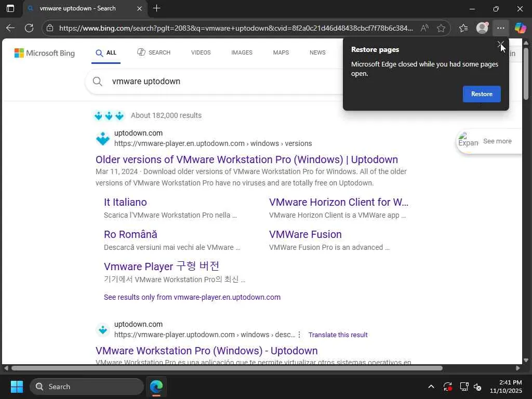Open the Edge profile avatar

point(482,28)
